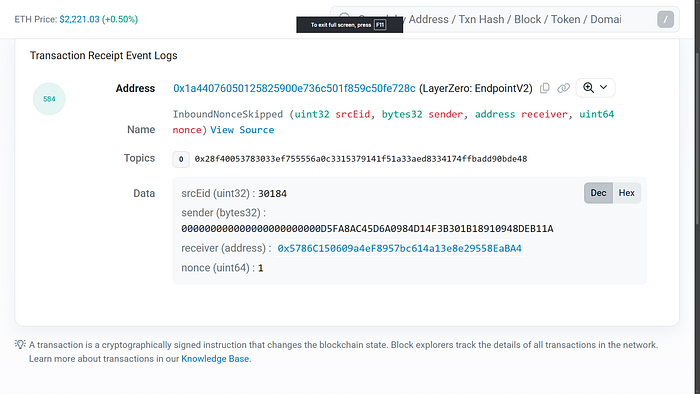Click the permalink chain icon
700x394 pixels.
[563, 88]
